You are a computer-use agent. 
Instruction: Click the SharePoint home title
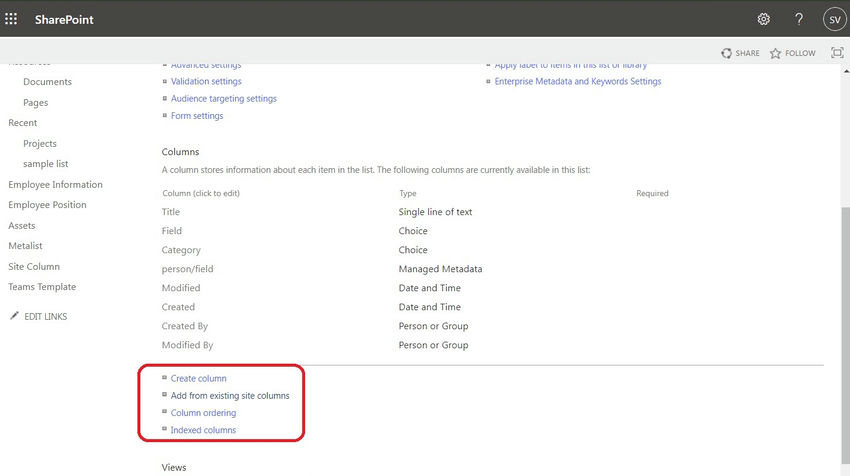pyautogui.click(x=64, y=19)
